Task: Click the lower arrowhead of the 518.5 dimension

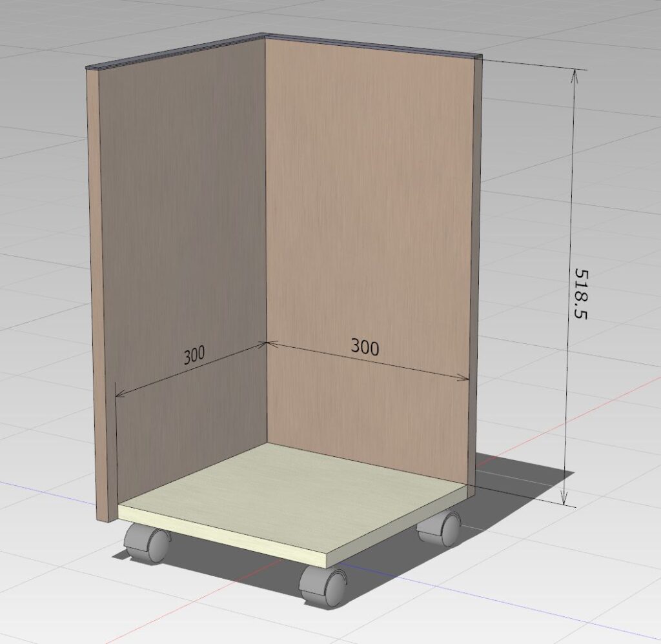Action: pos(565,498)
